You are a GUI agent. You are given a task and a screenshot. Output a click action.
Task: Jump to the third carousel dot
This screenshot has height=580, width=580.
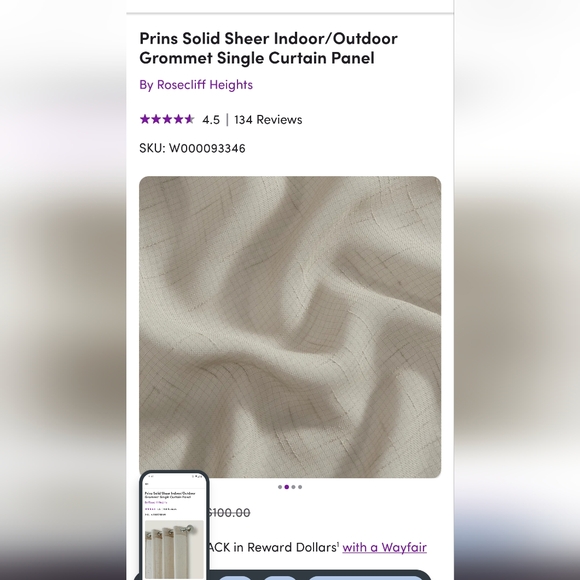coord(293,487)
